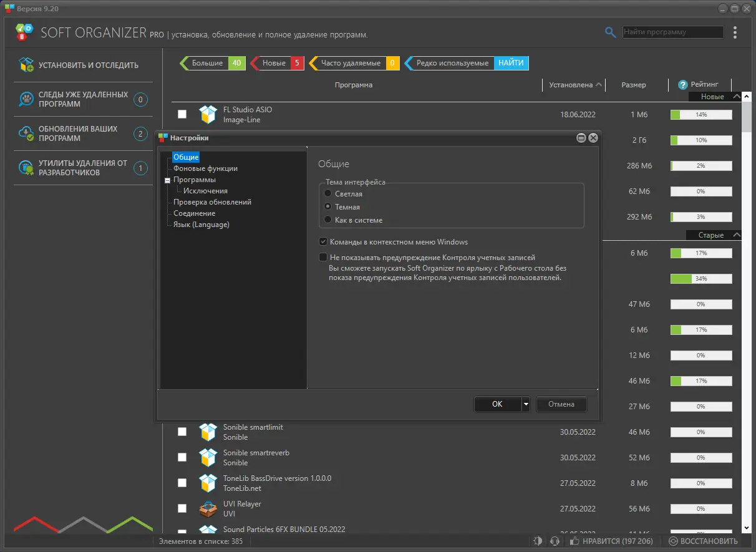Click the Sonible smartlimit program icon

(x=208, y=432)
